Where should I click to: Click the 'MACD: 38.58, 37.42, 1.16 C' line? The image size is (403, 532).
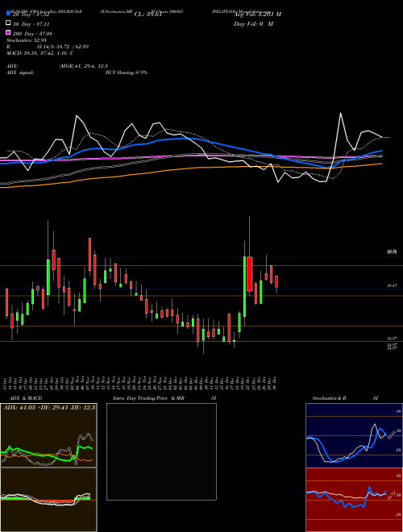click(40, 53)
